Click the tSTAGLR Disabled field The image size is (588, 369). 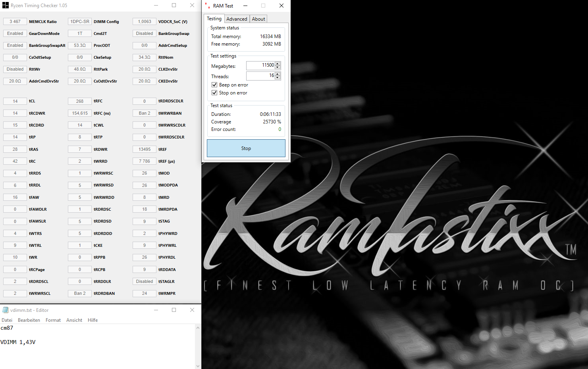pos(145,282)
